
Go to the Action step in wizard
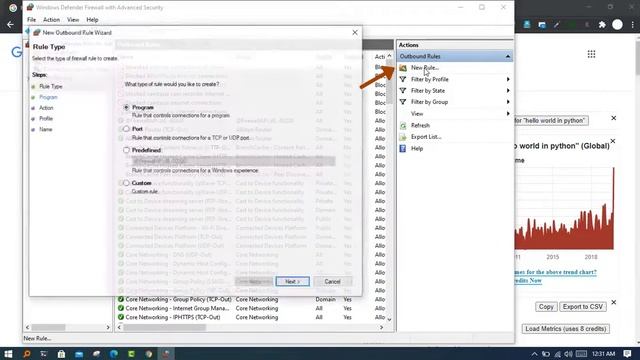point(46,108)
